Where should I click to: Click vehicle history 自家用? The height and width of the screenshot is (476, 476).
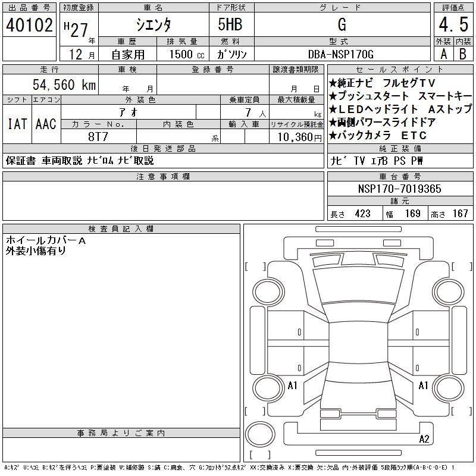click(x=128, y=55)
